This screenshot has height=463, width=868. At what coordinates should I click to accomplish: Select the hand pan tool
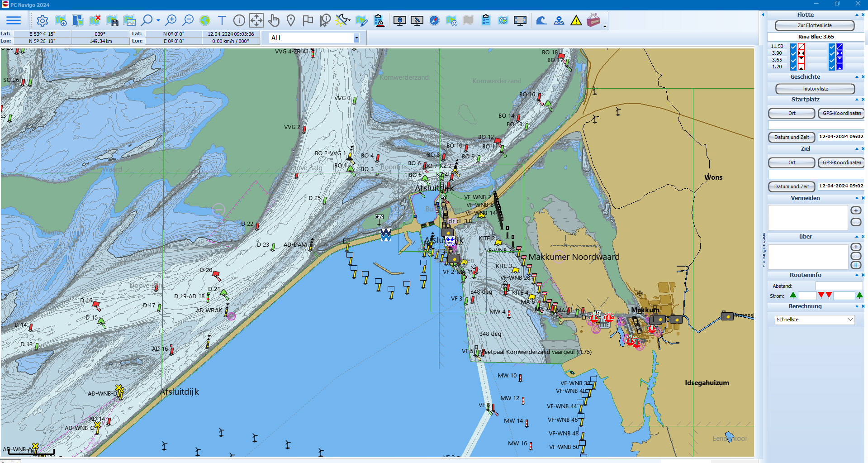click(x=274, y=20)
